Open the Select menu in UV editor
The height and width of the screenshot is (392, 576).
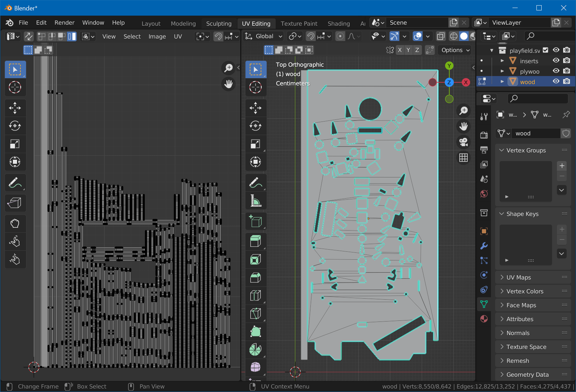tap(132, 36)
